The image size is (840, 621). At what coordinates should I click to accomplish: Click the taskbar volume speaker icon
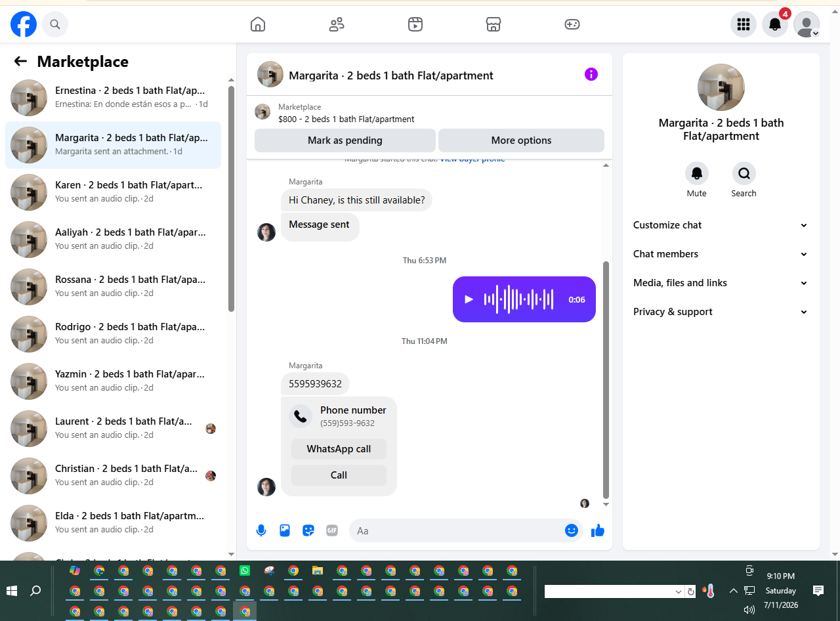click(x=749, y=609)
